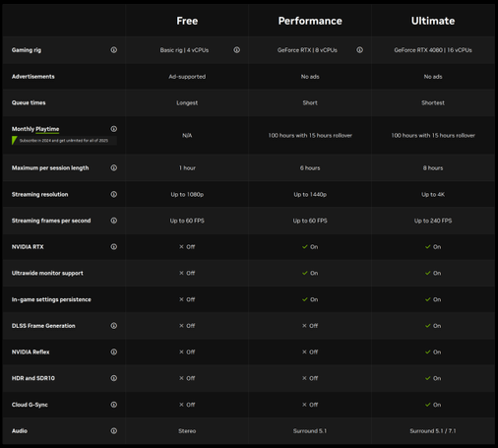The height and width of the screenshot is (448, 498).
Task: Show Cloud G-Sync info icon
Action: 114,405
